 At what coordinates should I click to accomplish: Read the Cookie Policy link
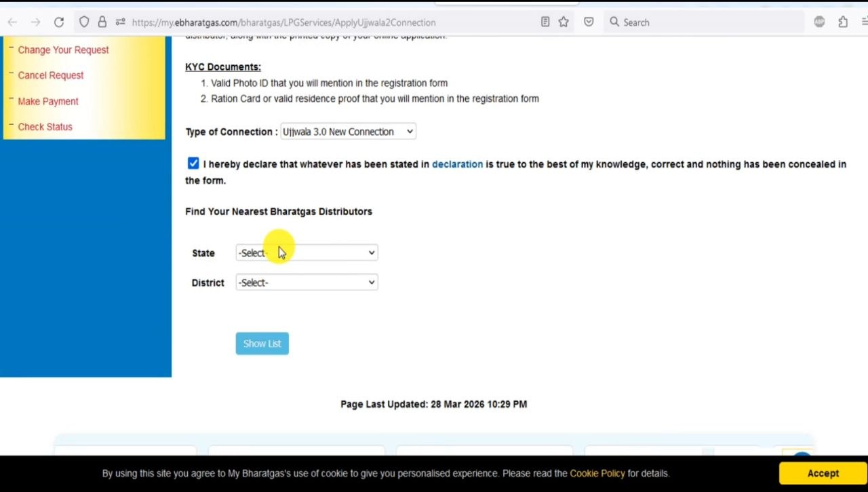597,474
